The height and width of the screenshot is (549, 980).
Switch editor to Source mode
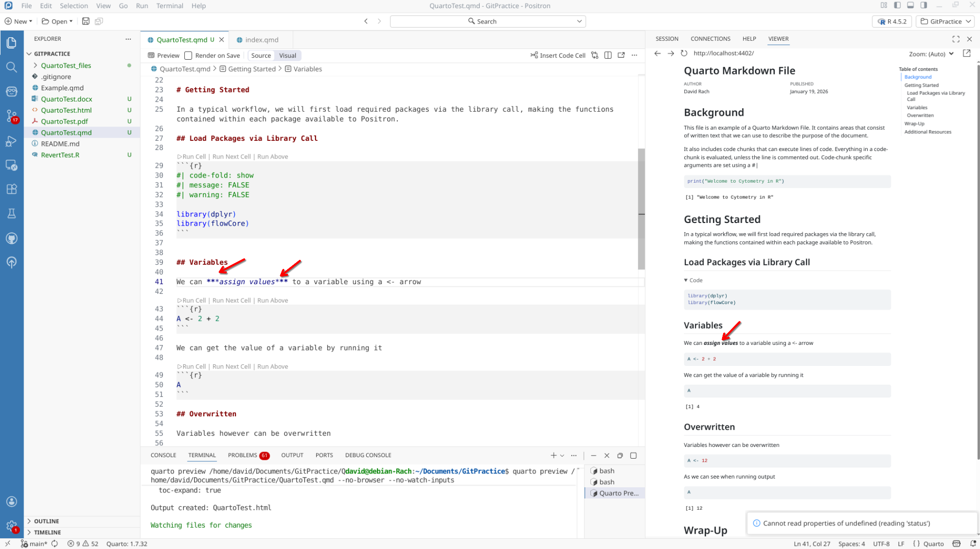(x=261, y=56)
